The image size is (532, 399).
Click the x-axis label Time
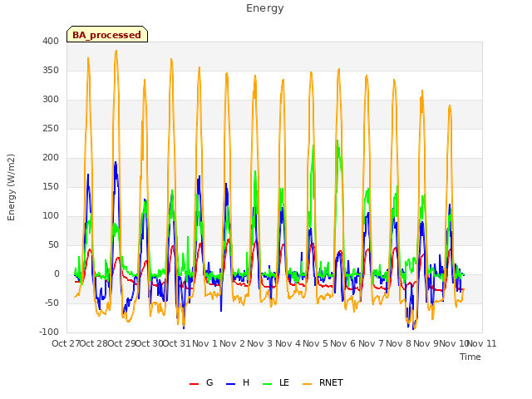(x=470, y=357)
